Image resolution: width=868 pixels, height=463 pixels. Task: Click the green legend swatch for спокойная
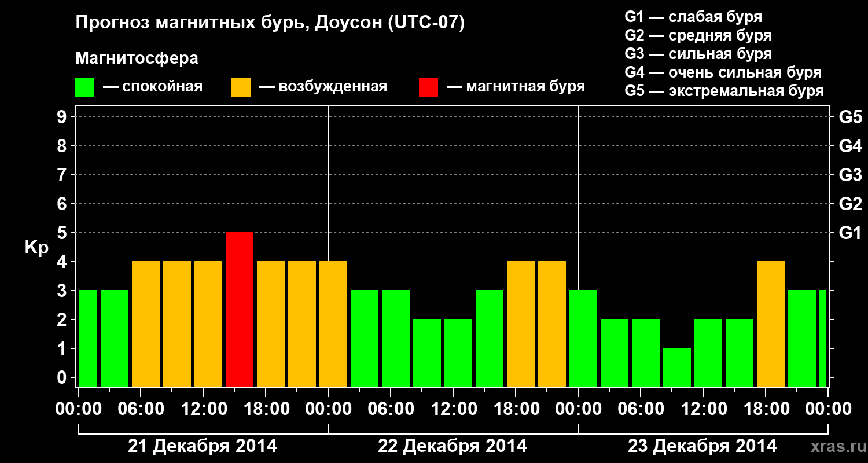coord(84,87)
